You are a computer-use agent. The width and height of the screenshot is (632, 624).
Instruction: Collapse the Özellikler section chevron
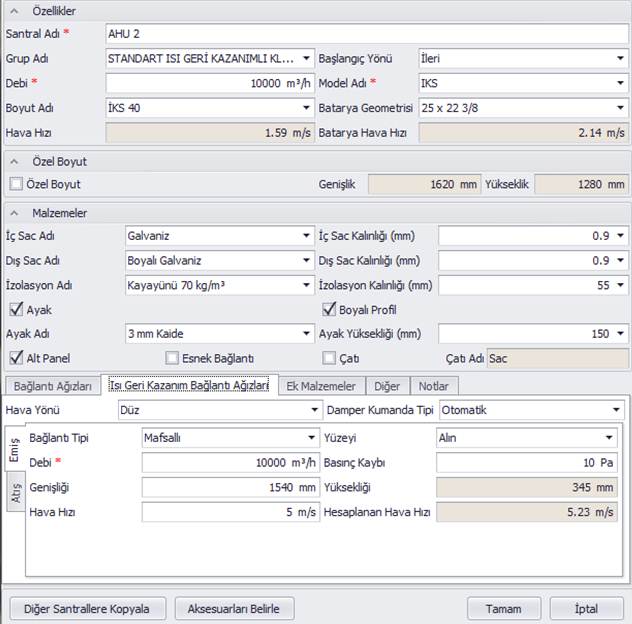(x=16, y=11)
